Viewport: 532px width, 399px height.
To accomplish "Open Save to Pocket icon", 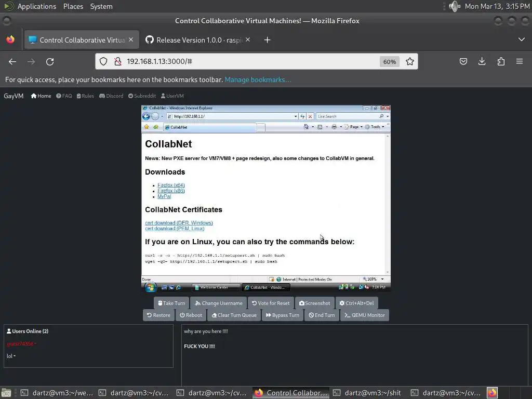I will pos(463,61).
